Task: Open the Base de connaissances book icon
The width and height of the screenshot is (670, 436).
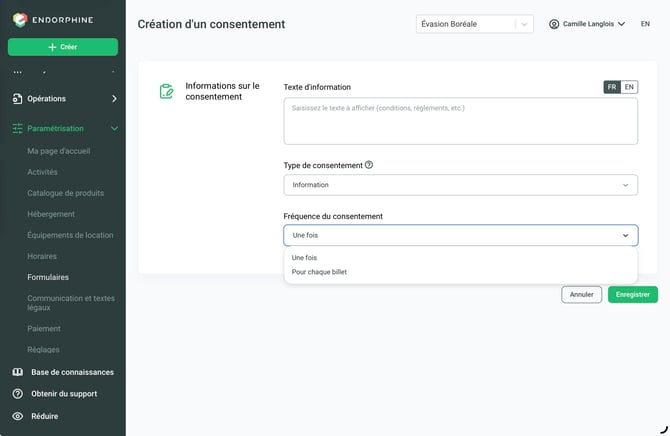Action: pyautogui.click(x=18, y=372)
